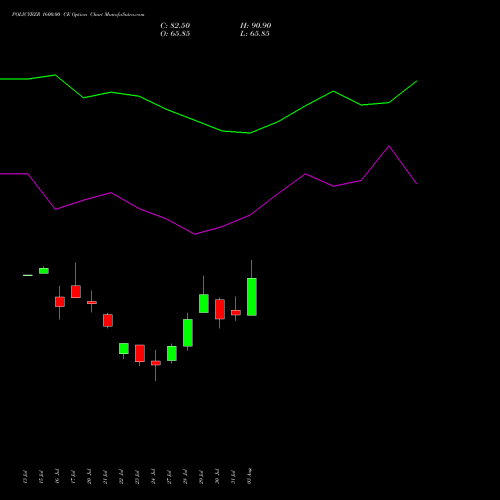Click the green candle for 29 Jul
The height and width of the screenshot is (500, 500).
coord(204,303)
